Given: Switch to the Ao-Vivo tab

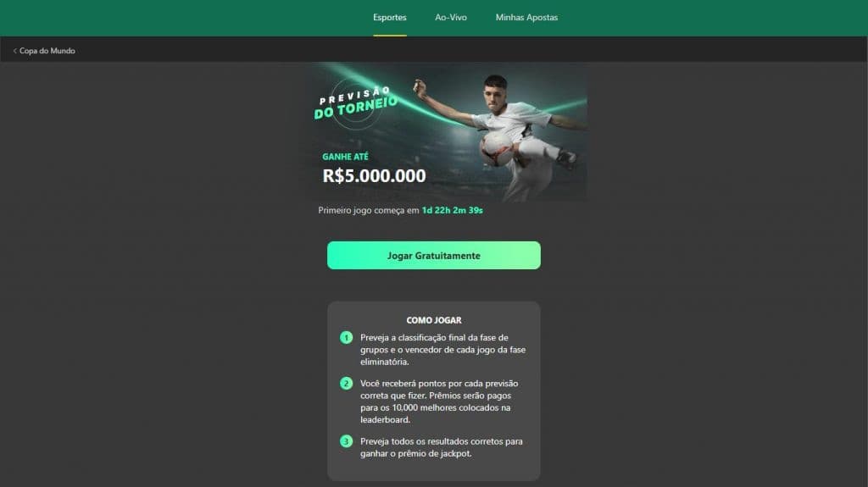Looking at the screenshot, I should pyautogui.click(x=451, y=18).
